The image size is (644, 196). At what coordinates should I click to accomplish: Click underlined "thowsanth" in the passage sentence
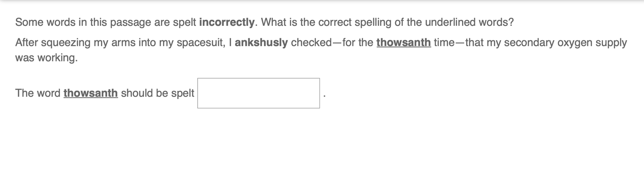404,43
